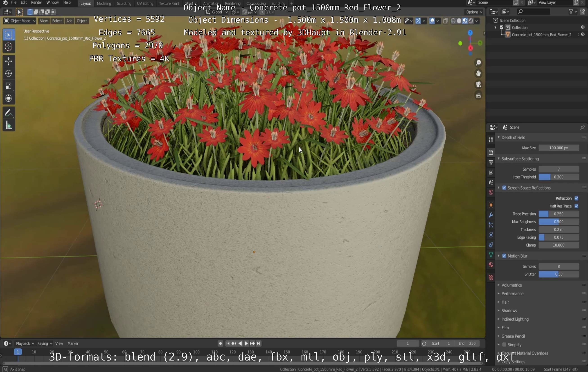
Task: Open World properties tab
Action: [491, 192]
